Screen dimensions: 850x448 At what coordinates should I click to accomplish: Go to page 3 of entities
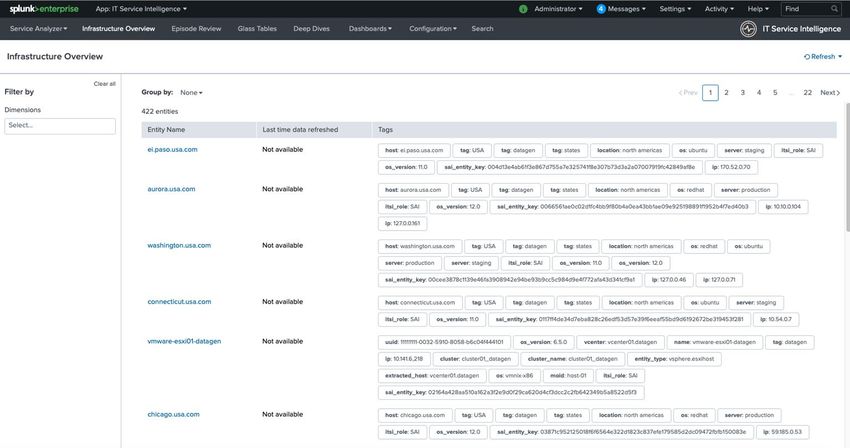click(743, 93)
